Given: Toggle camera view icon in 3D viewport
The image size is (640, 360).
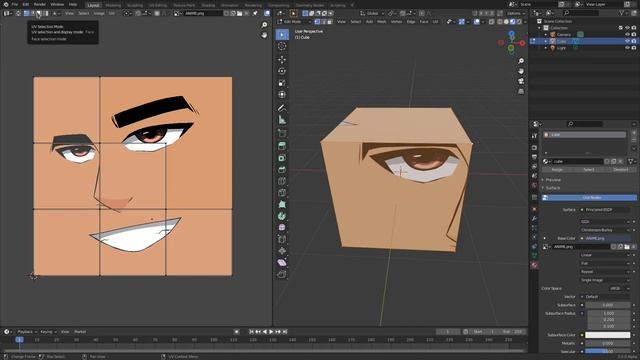Looking at the screenshot, I should pos(521,81).
